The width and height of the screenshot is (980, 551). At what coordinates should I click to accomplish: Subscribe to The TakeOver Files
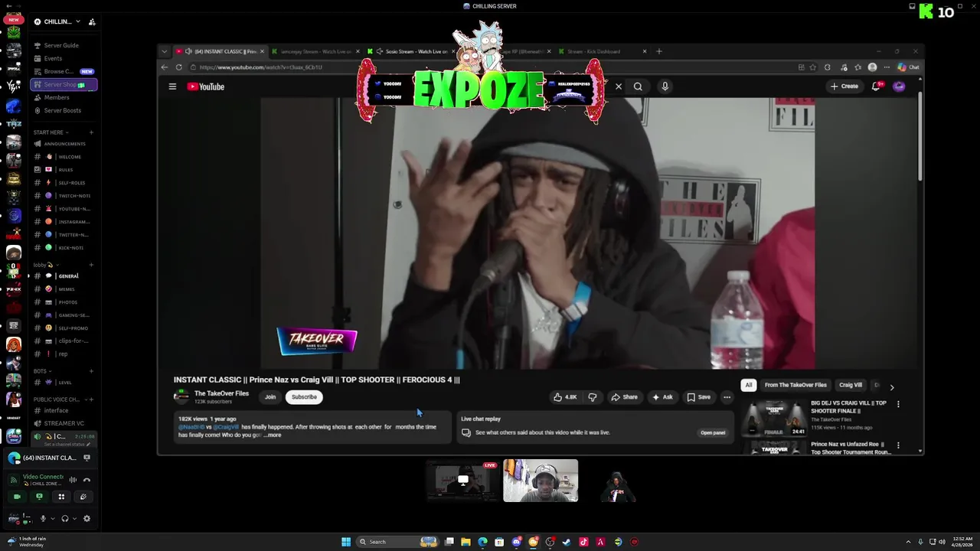(304, 396)
